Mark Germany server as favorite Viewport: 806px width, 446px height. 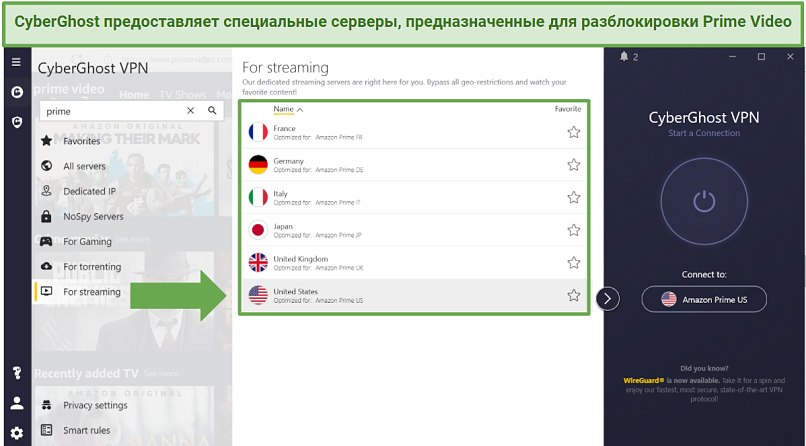point(574,165)
